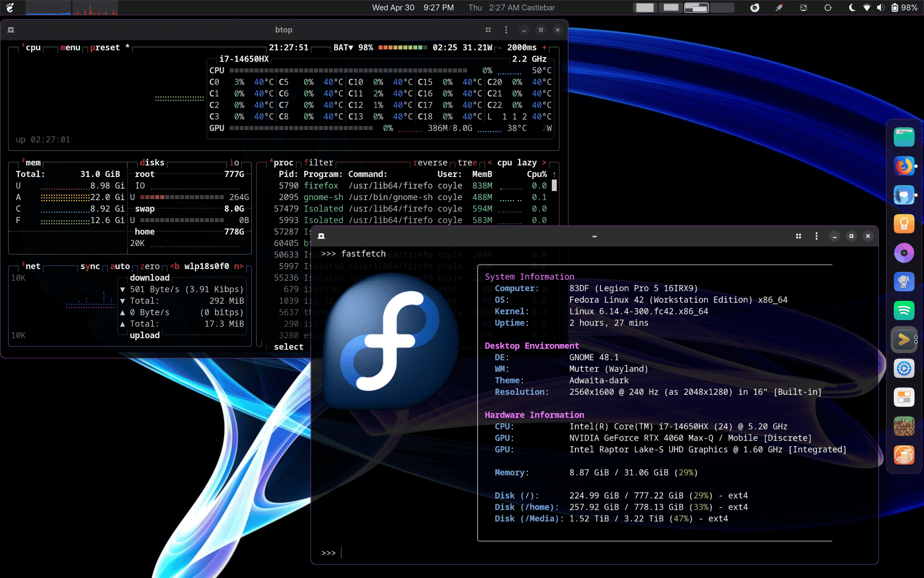Open tab overview grid in btop window
Viewport: 924px width, 578px height.
[488, 30]
